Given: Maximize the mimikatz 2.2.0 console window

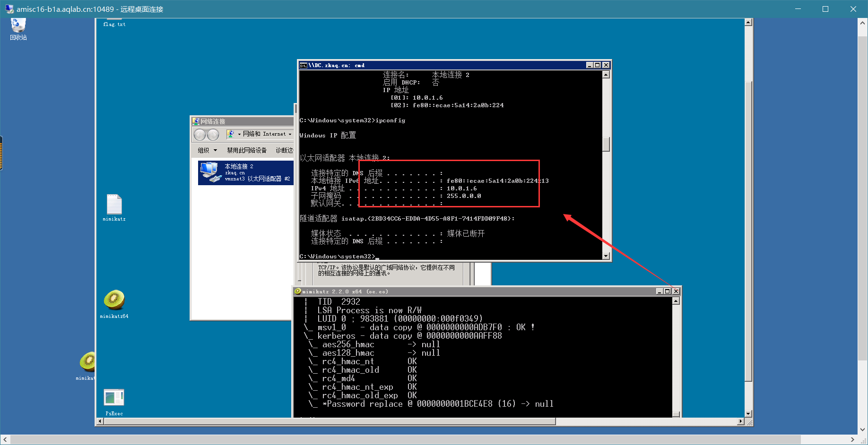Looking at the screenshot, I should tap(667, 291).
